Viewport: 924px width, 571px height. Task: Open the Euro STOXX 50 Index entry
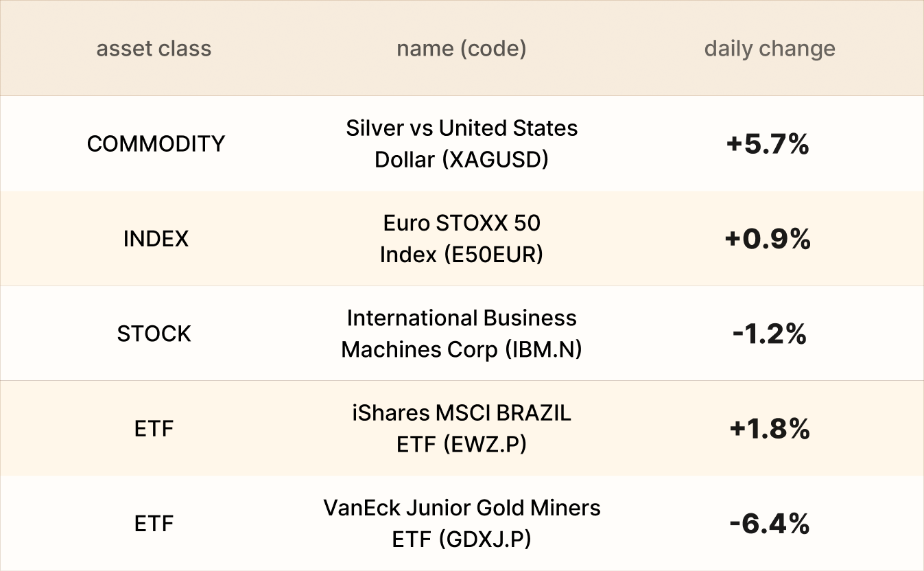tap(461, 238)
